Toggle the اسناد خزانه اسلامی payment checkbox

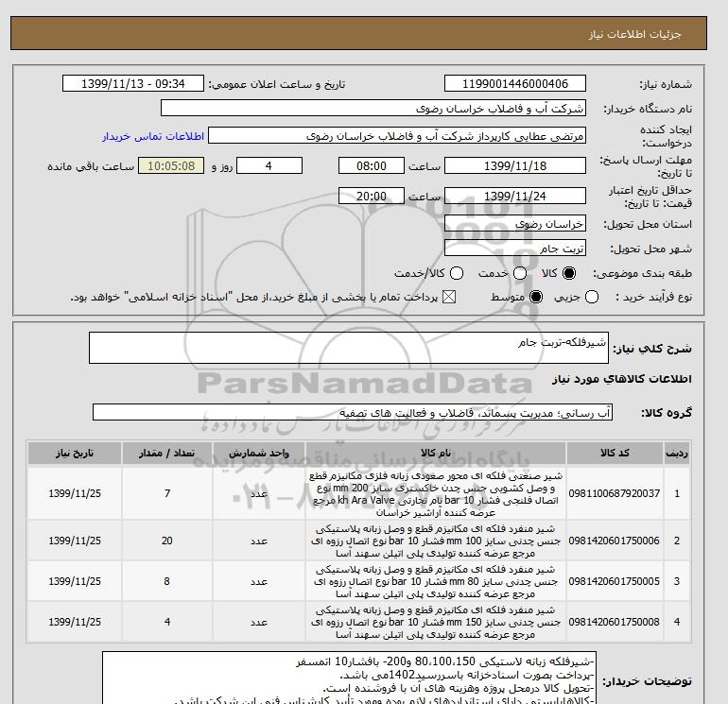tap(449, 297)
